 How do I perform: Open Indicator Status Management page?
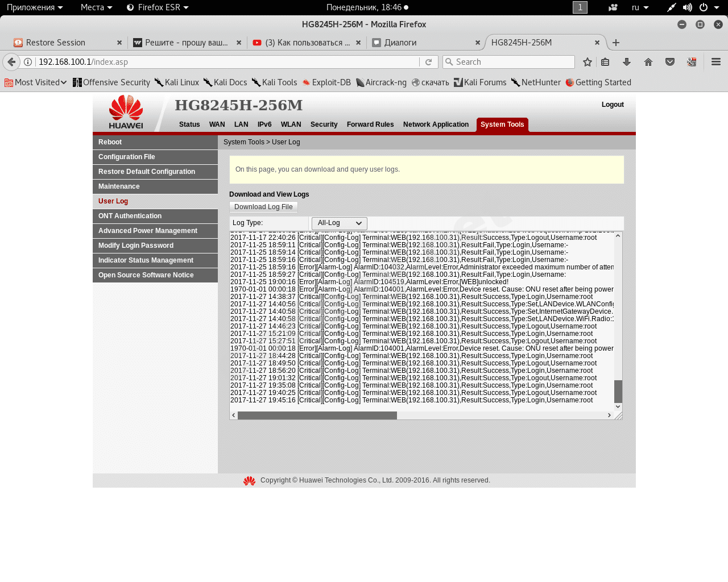[155, 260]
